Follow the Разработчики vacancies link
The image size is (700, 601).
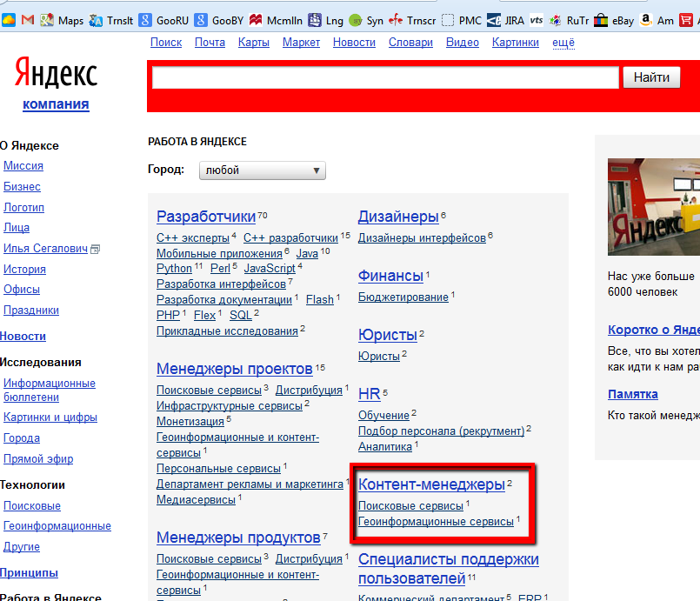206,217
